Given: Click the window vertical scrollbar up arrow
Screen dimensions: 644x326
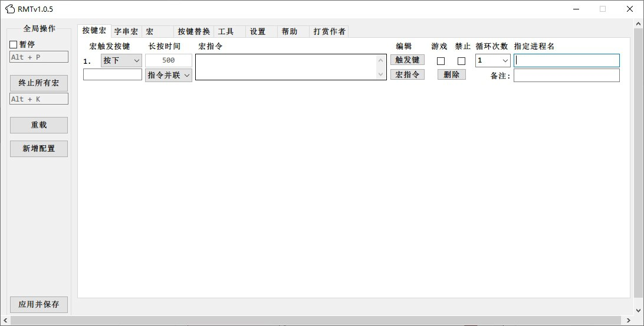Looking at the screenshot, I should coord(639,24).
